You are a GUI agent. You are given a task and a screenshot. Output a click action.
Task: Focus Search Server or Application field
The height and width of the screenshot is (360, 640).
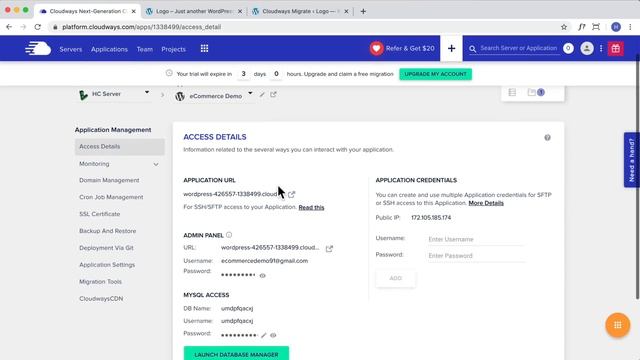(x=519, y=48)
